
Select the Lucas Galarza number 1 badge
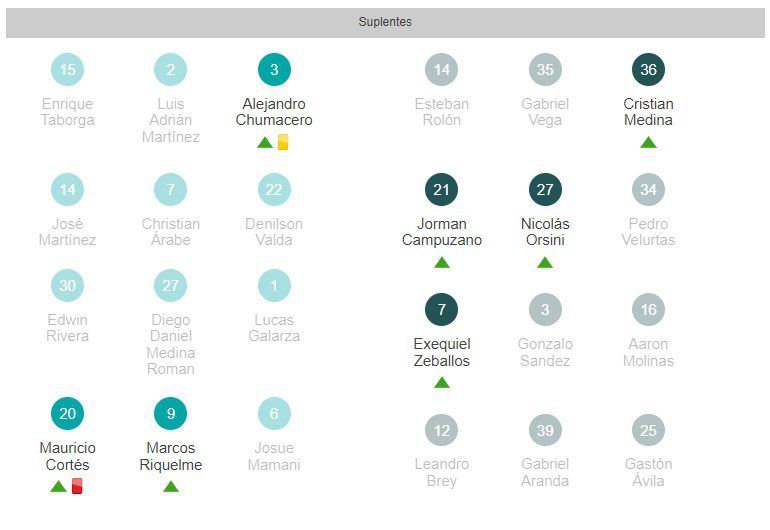point(274,286)
